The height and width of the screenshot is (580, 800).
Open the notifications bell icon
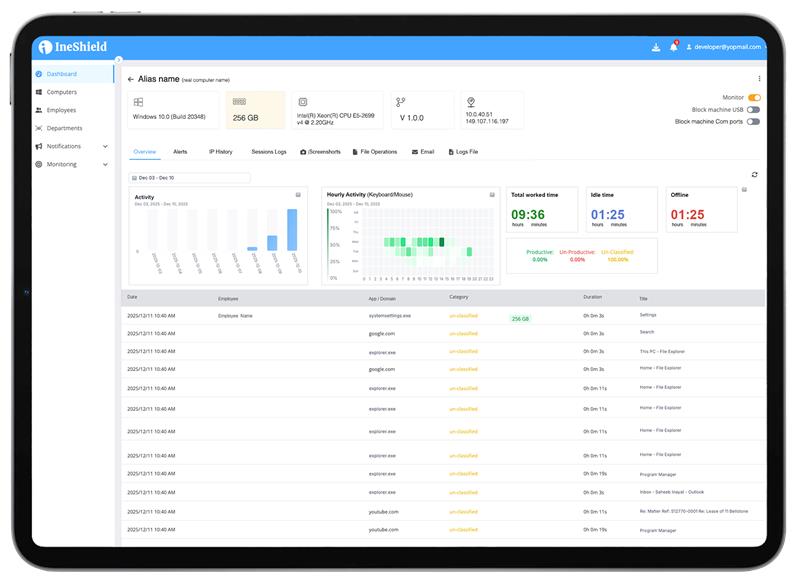tap(673, 47)
